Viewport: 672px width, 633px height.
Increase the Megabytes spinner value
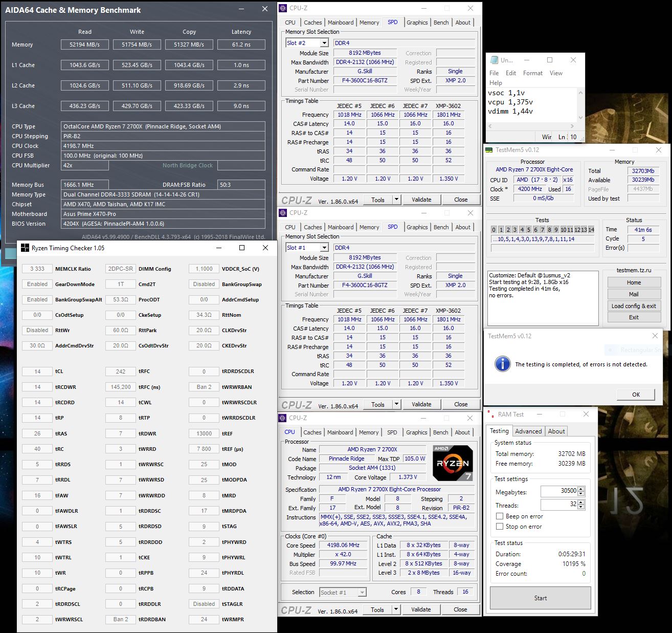click(x=581, y=489)
